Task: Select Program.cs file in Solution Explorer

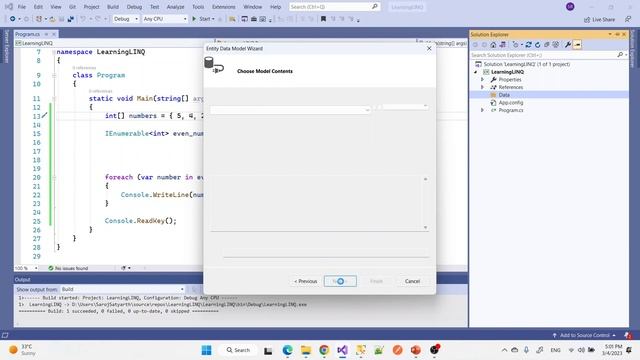Action: (511, 110)
